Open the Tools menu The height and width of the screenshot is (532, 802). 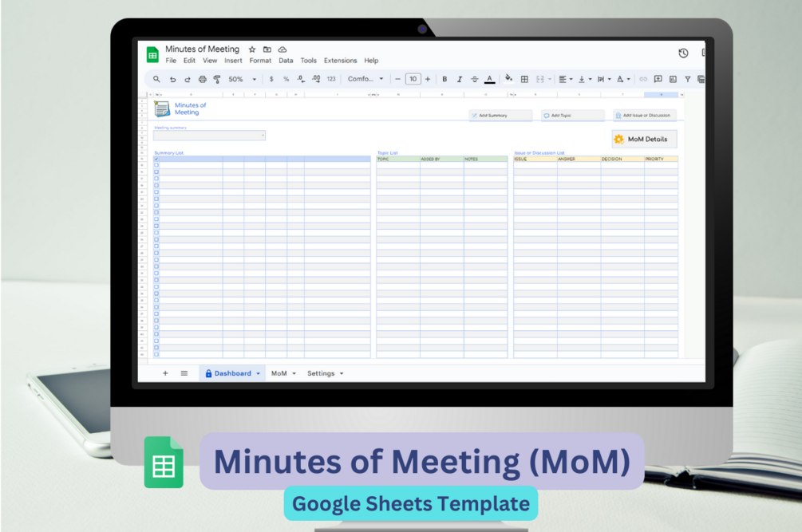(x=308, y=61)
